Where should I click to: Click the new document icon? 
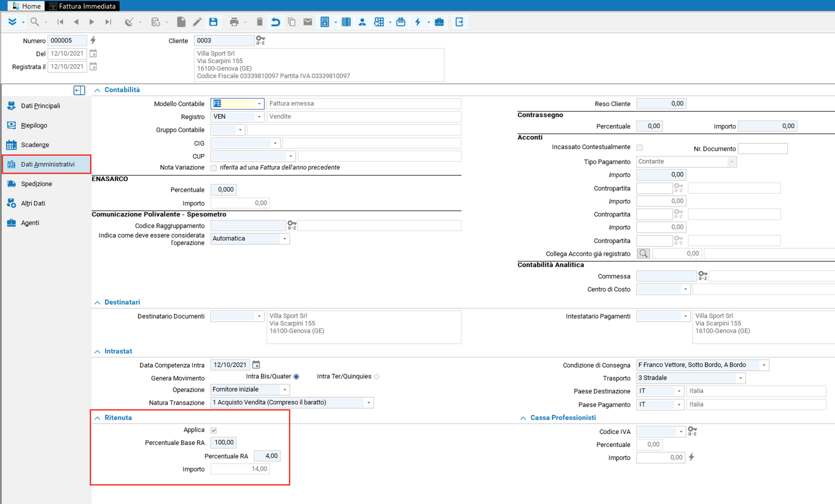(x=181, y=22)
